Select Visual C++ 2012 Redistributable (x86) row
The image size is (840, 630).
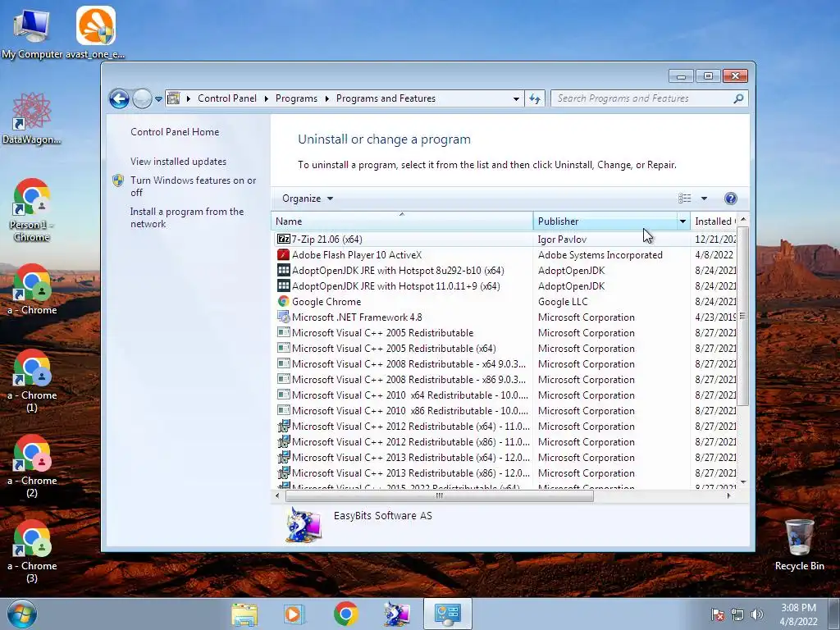504,442
